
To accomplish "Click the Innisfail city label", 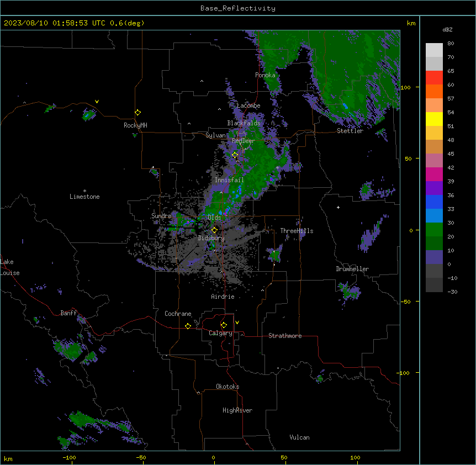I will click(229, 180).
